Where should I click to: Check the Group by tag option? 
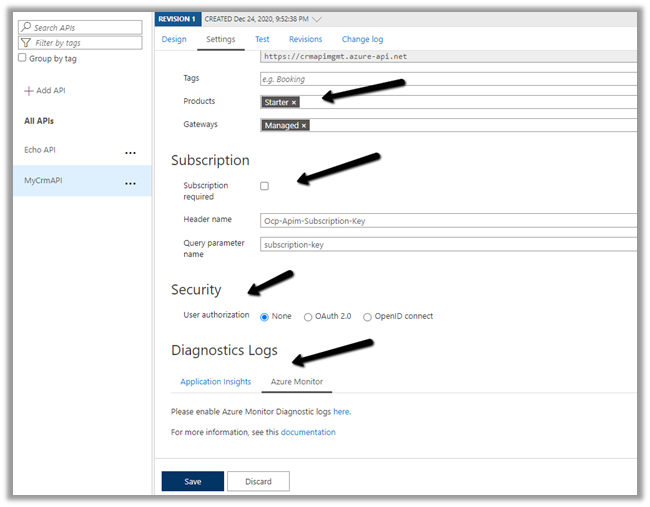point(23,58)
